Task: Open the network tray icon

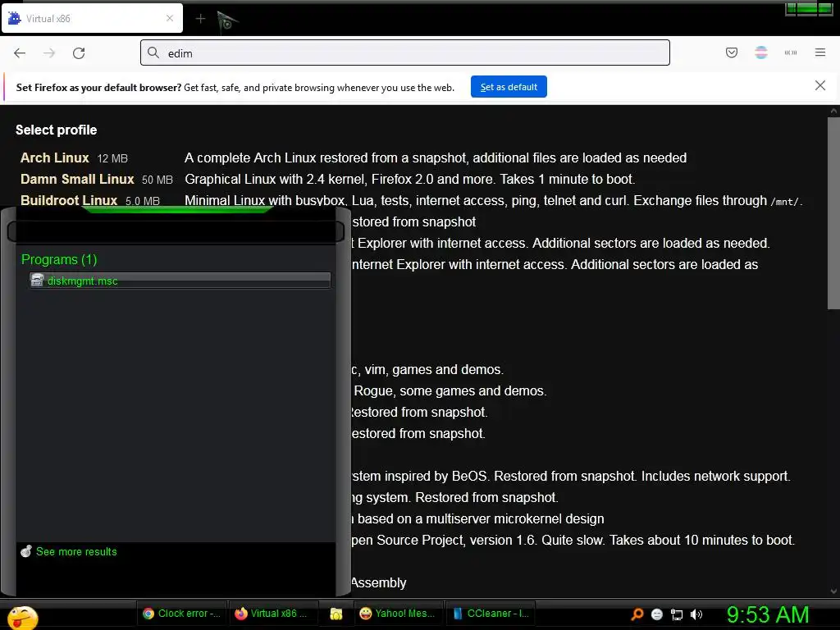Action: click(677, 615)
